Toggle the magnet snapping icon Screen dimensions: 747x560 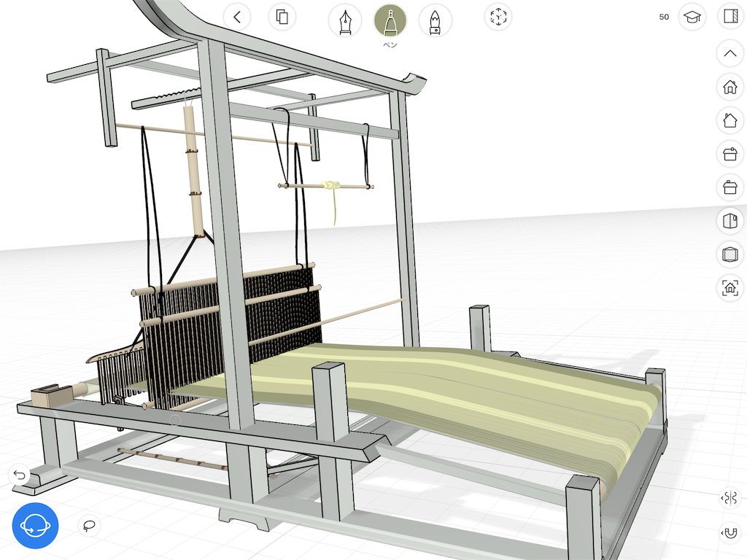click(729, 533)
